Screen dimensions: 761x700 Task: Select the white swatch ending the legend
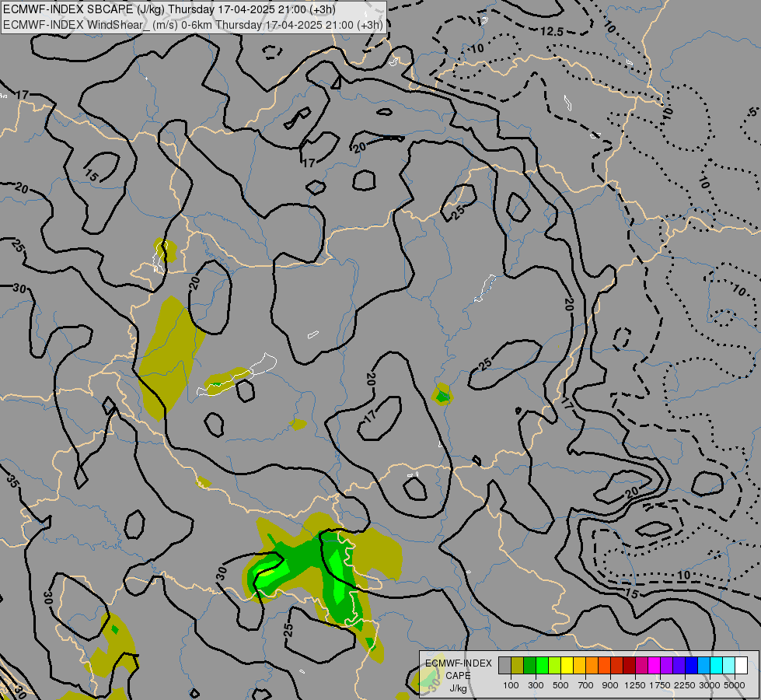(x=741, y=665)
